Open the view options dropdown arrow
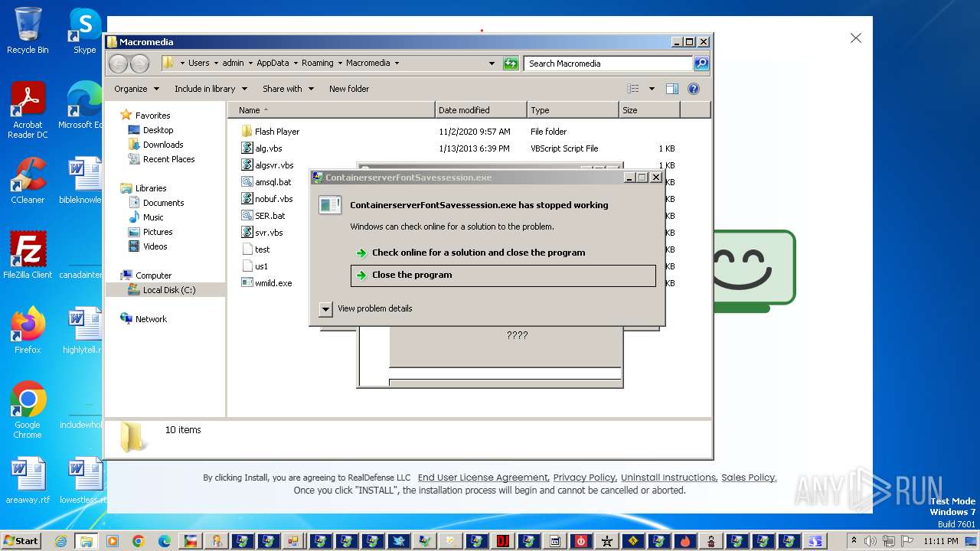This screenshot has width=980, height=551. pos(652,89)
